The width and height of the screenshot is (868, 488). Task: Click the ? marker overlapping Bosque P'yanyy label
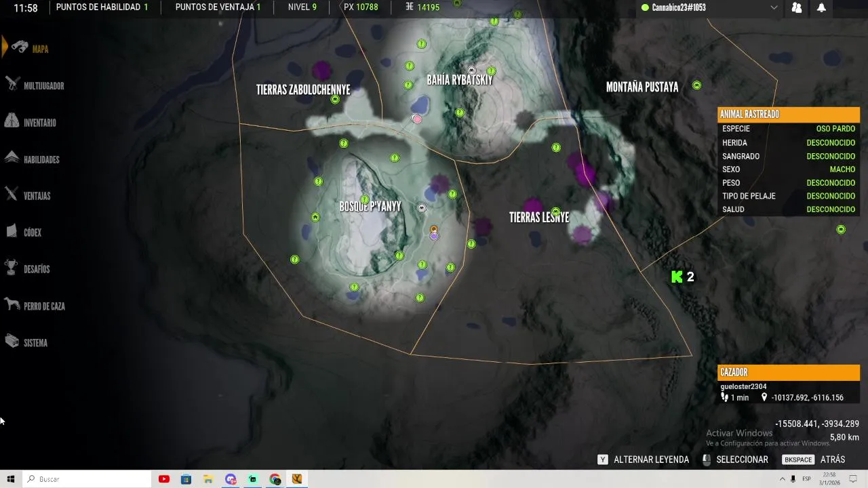coord(364,200)
